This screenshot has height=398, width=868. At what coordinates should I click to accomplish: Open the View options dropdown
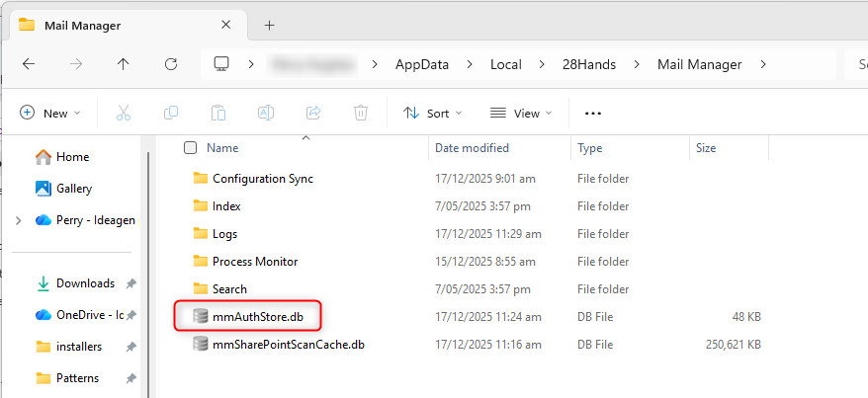[521, 113]
